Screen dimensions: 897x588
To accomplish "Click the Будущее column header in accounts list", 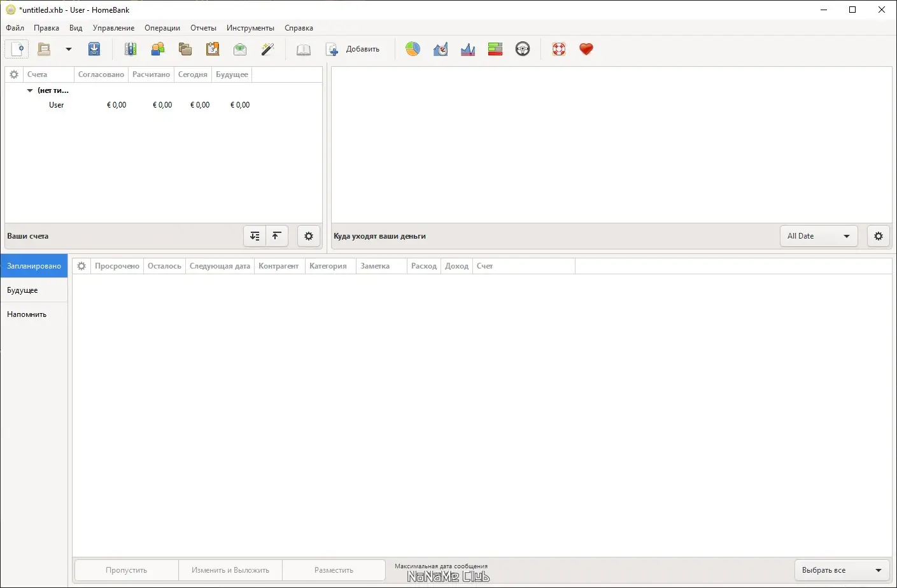I will coord(232,74).
